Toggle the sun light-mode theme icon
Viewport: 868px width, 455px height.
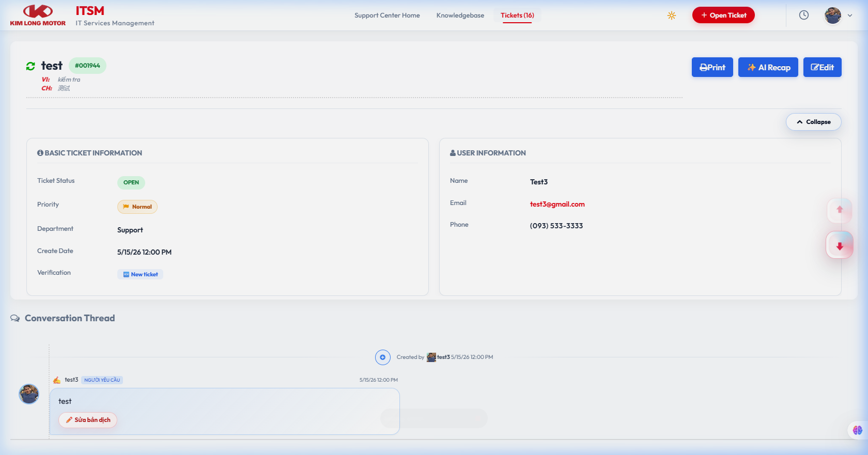point(672,15)
